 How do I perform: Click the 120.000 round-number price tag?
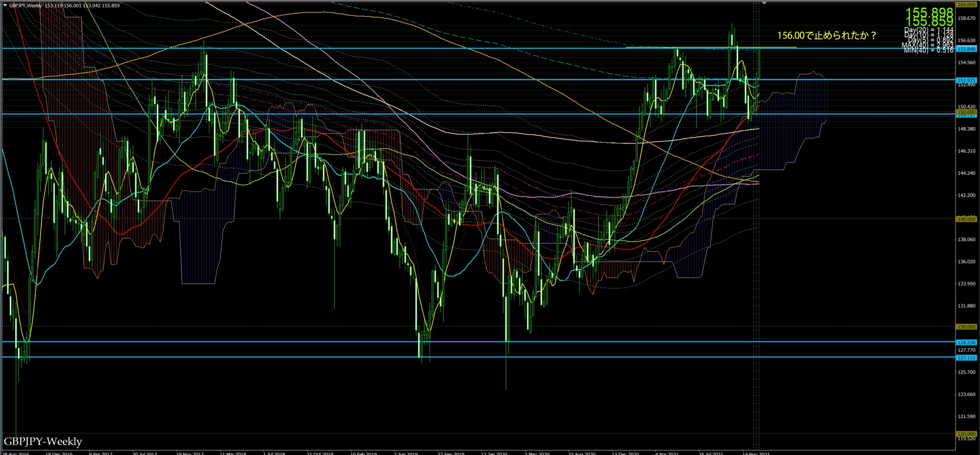[x=966, y=434]
